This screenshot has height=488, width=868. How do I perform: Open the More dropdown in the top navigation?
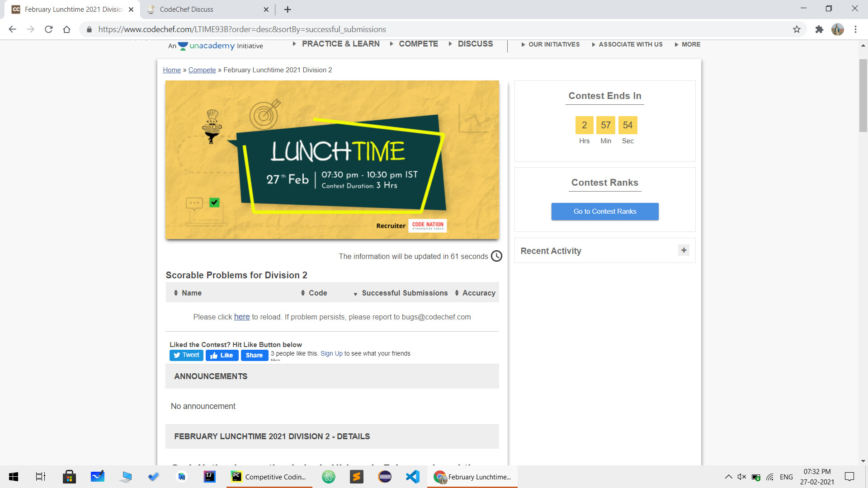pos(690,44)
